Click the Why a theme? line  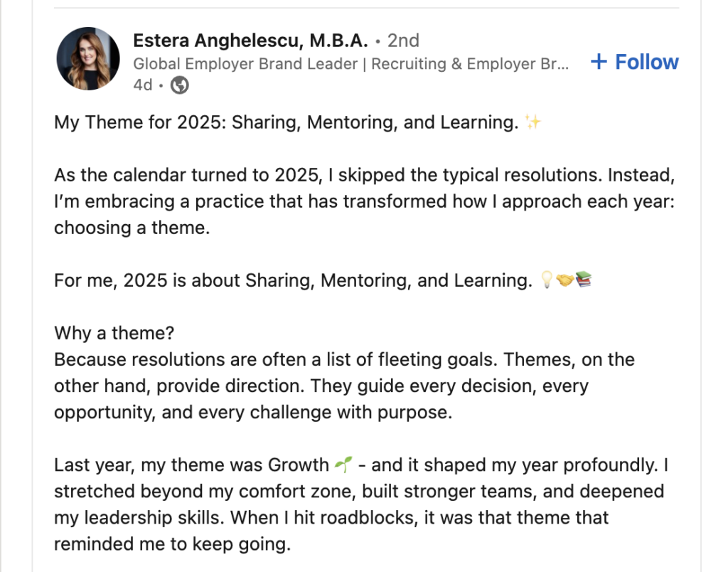114,333
